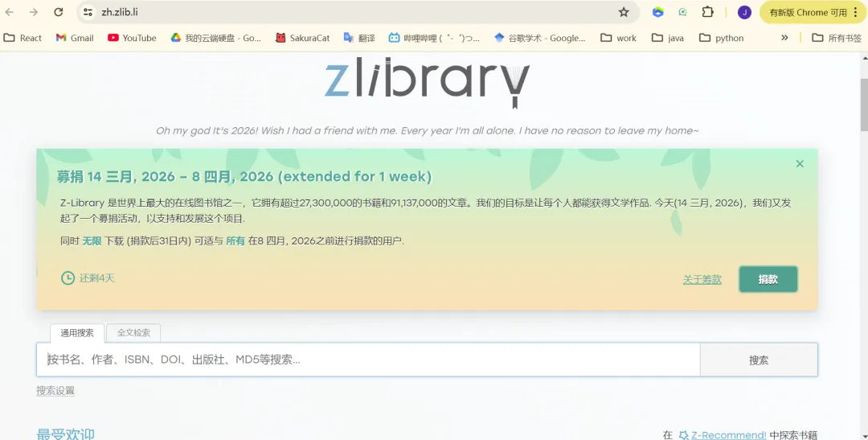The height and width of the screenshot is (440, 868).
Task: Reload the current page
Action: pyautogui.click(x=59, y=12)
